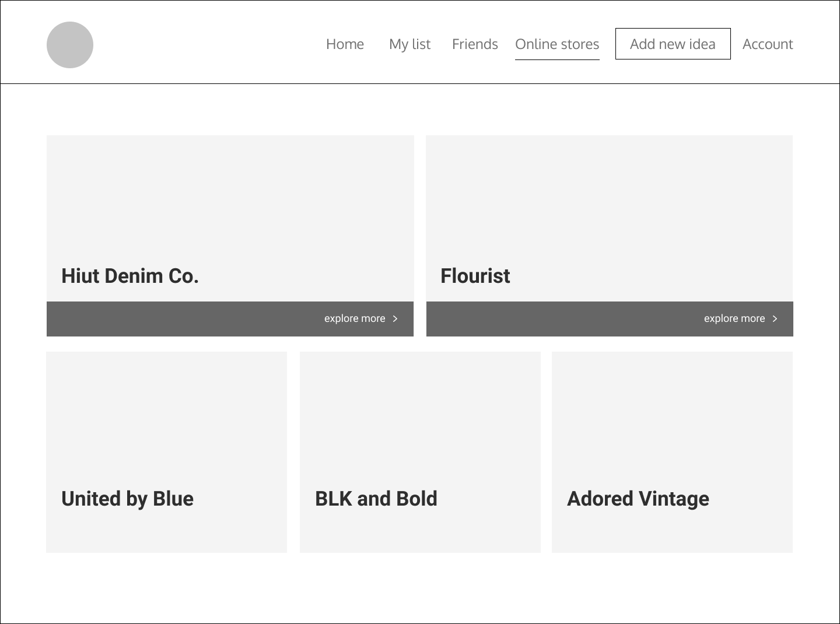Click the Adored Vintage heading text
The image size is (840, 624).
(638, 499)
